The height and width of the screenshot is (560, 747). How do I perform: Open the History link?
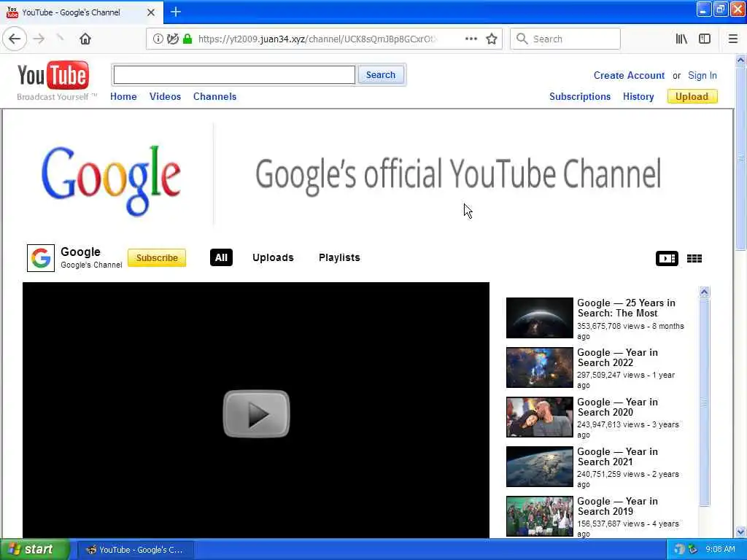[638, 97]
